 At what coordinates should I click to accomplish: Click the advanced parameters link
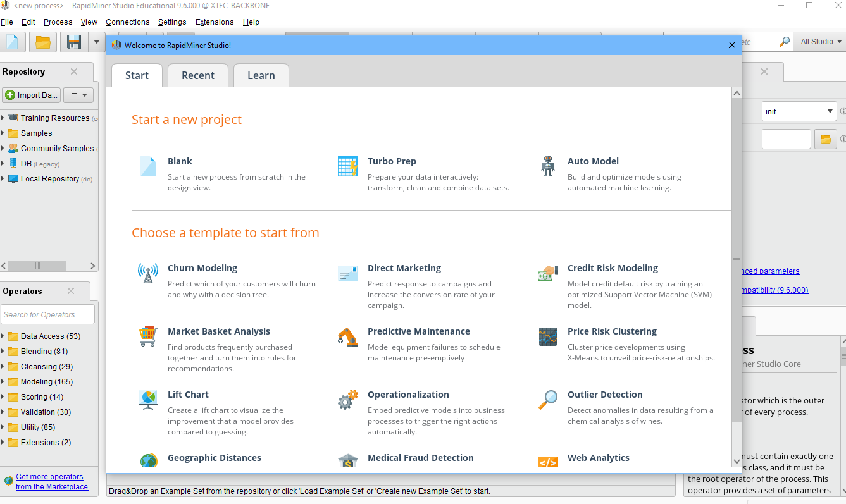pos(770,271)
